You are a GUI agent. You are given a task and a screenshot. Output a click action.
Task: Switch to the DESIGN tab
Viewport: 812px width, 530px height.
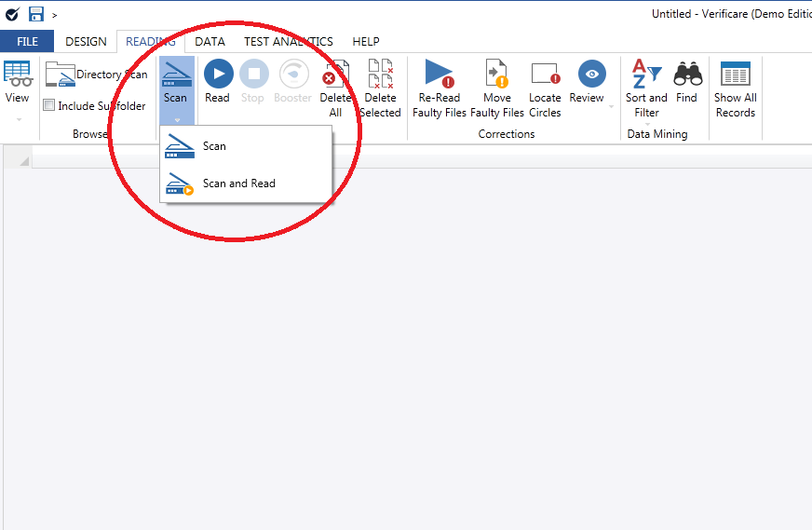pos(86,41)
